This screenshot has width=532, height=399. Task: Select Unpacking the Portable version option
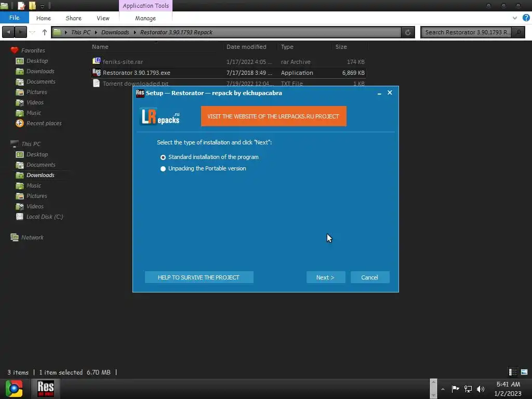pos(203,169)
